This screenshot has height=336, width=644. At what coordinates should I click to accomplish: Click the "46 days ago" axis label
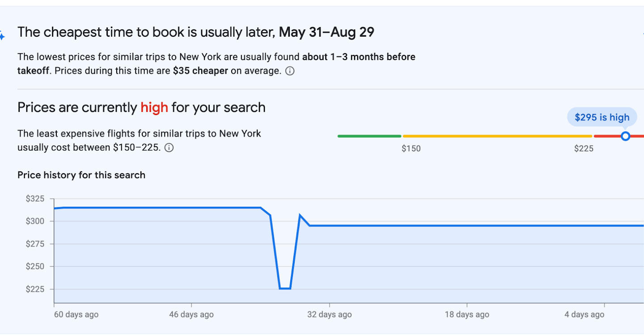[x=191, y=315]
